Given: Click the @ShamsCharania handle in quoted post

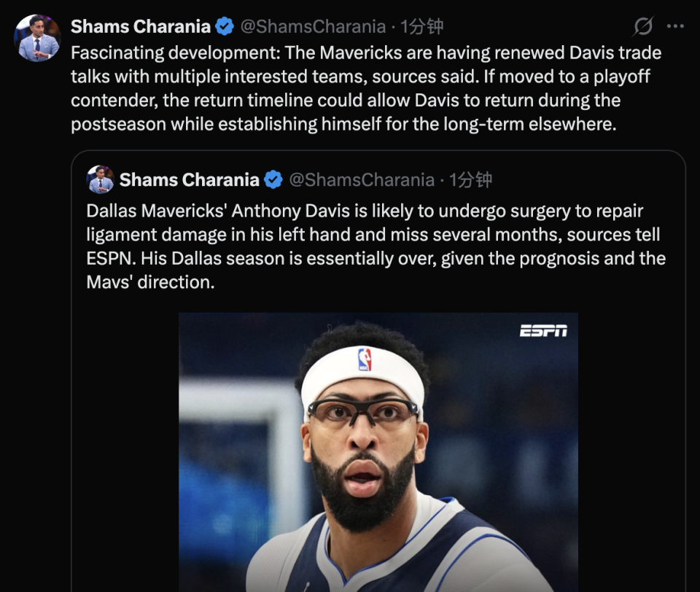Looking at the screenshot, I should point(362,180).
